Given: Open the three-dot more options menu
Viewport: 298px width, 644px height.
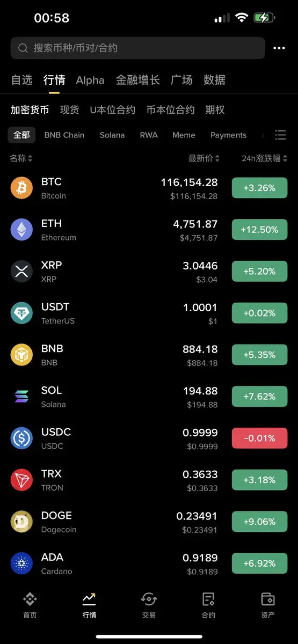Looking at the screenshot, I should [x=279, y=48].
